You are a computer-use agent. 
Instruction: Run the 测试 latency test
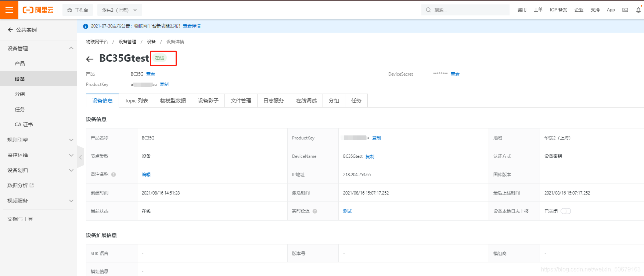(348, 211)
